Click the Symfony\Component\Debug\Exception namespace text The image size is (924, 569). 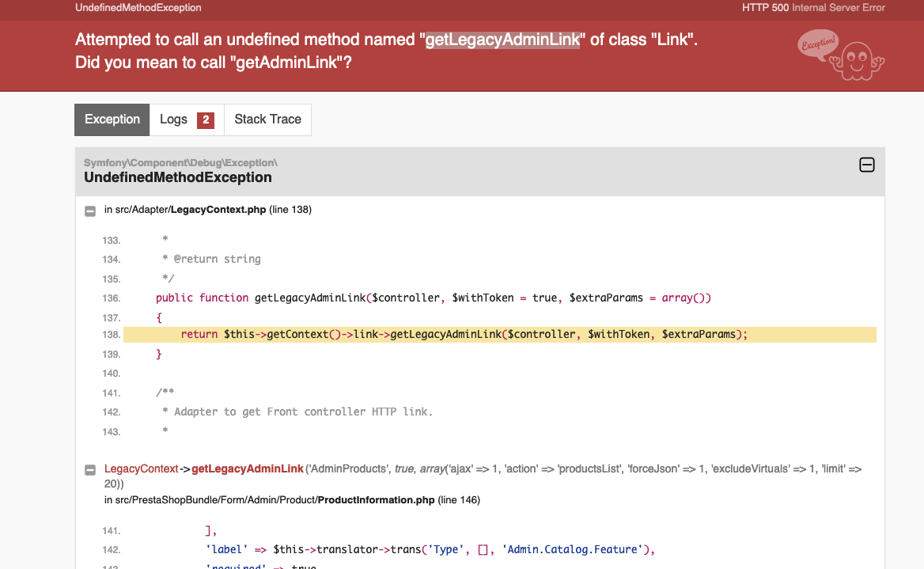(x=180, y=163)
